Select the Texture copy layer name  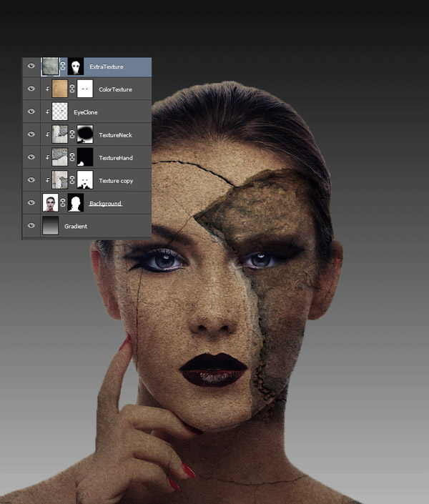[116, 181]
